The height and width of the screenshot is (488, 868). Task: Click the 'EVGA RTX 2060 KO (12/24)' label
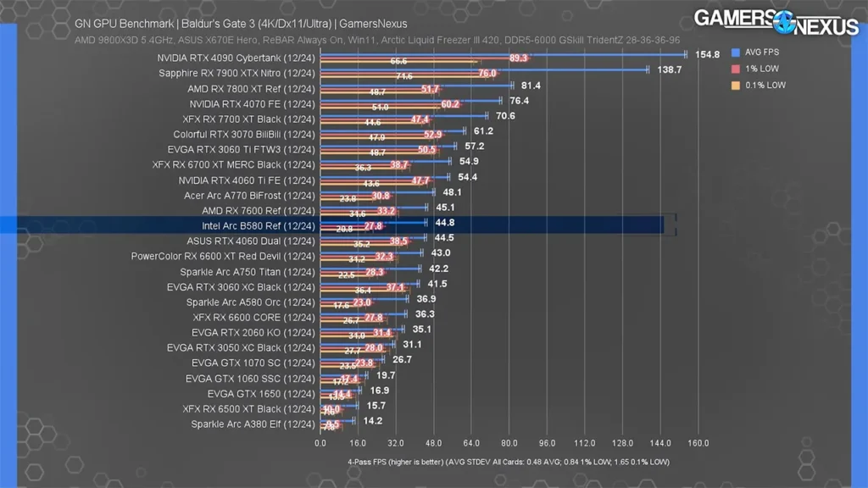point(253,332)
